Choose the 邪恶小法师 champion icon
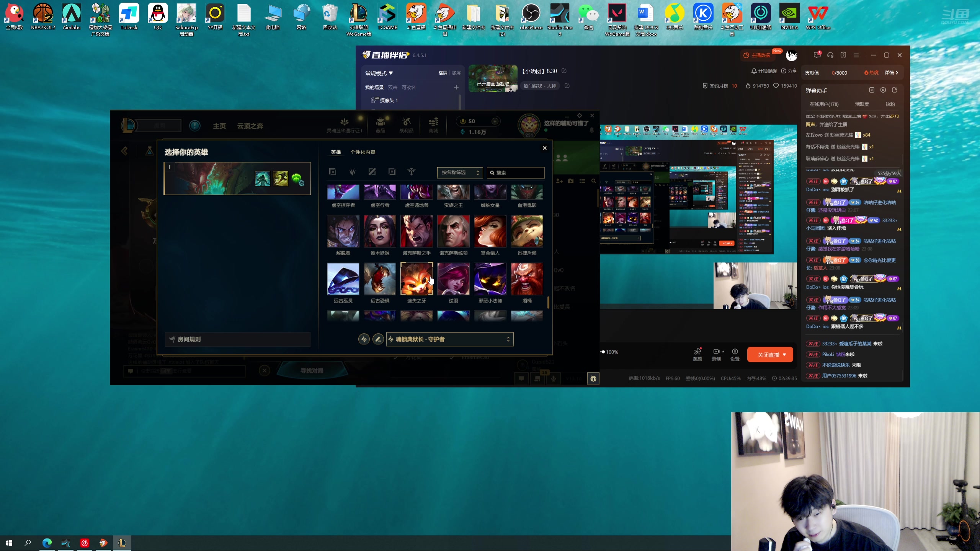The height and width of the screenshot is (551, 980). pos(490,279)
